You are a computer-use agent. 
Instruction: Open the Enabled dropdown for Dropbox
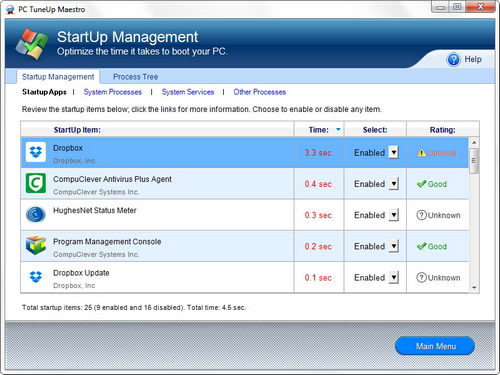[394, 152]
